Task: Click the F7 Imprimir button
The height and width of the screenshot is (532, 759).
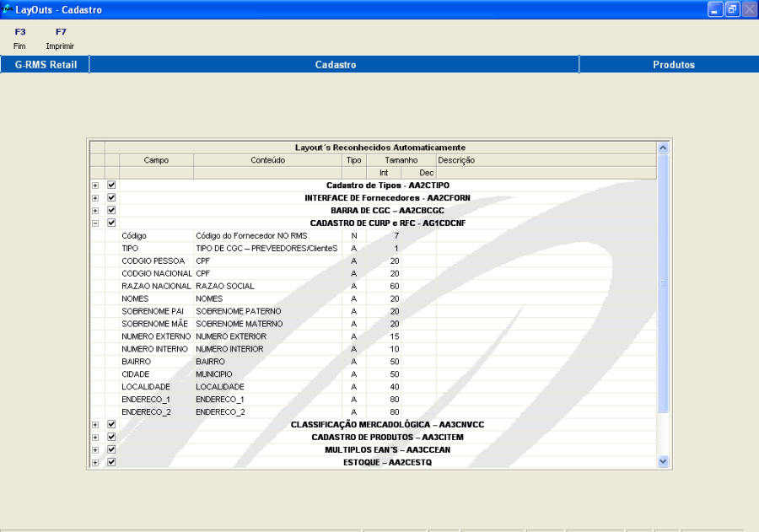Action: coord(60,39)
